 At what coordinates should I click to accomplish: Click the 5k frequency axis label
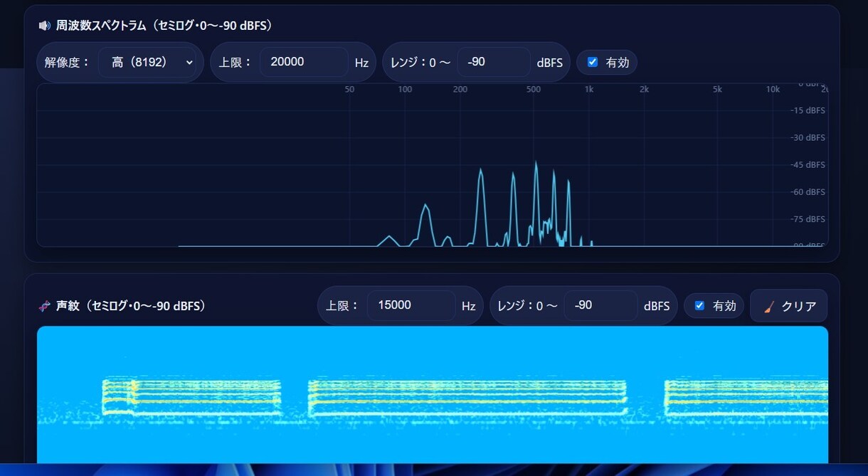717,90
